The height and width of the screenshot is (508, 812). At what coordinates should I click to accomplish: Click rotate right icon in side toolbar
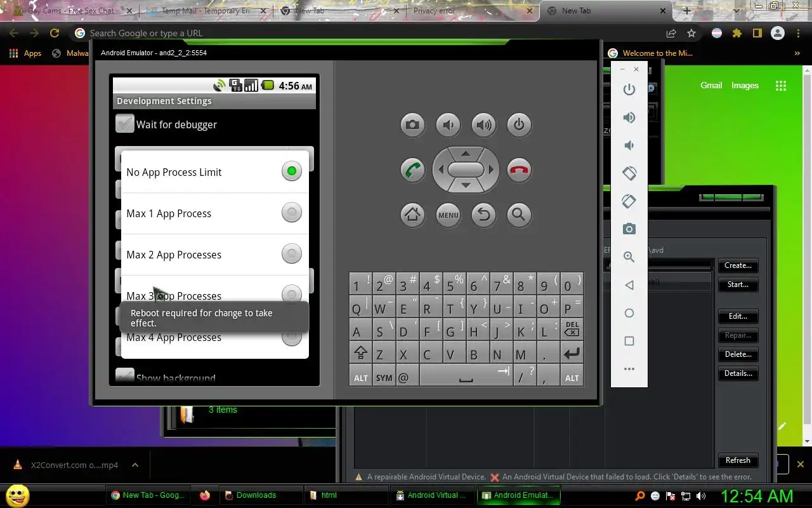pos(629,201)
